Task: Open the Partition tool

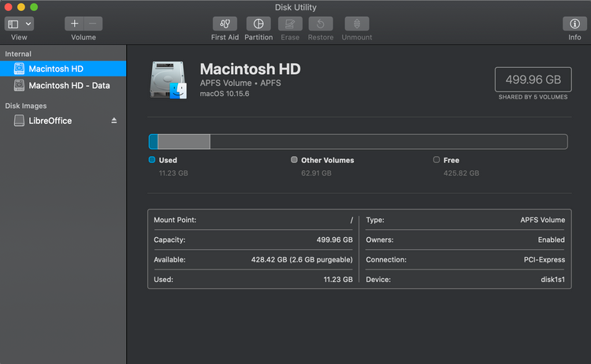Action: pyautogui.click(x=258, y=24)
